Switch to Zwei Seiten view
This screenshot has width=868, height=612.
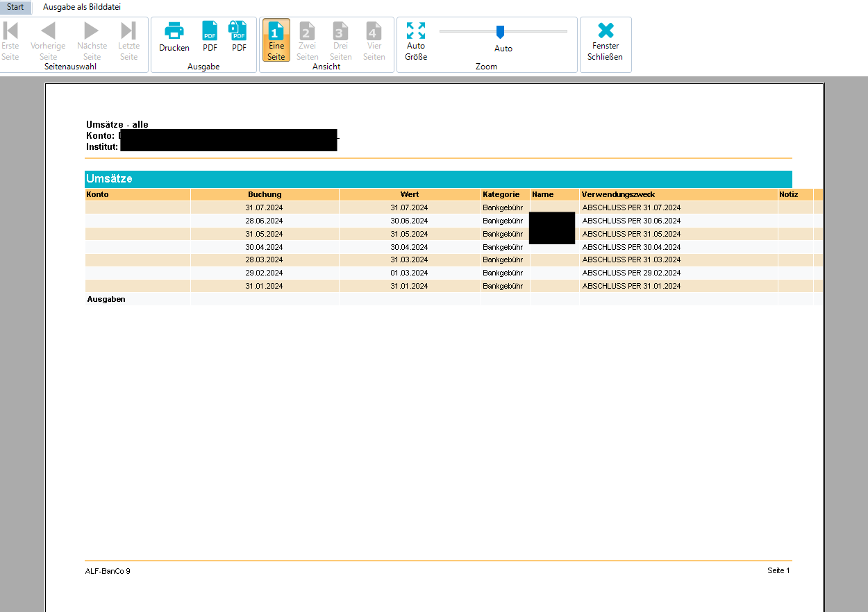tap(307, 41)
